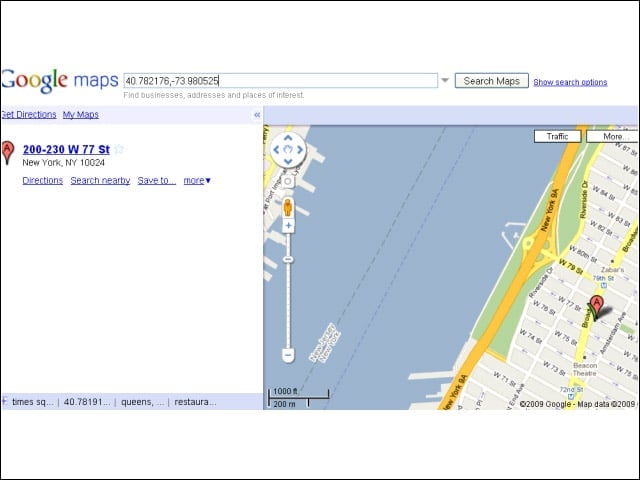Expand the more menu under the address

click(x=197, y=180)
